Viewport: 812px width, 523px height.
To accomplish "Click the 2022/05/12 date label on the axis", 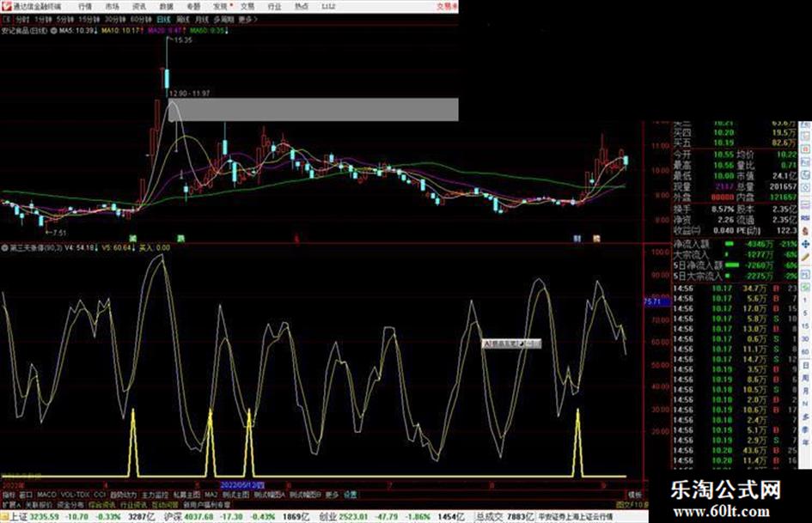I will pos(242,486).
